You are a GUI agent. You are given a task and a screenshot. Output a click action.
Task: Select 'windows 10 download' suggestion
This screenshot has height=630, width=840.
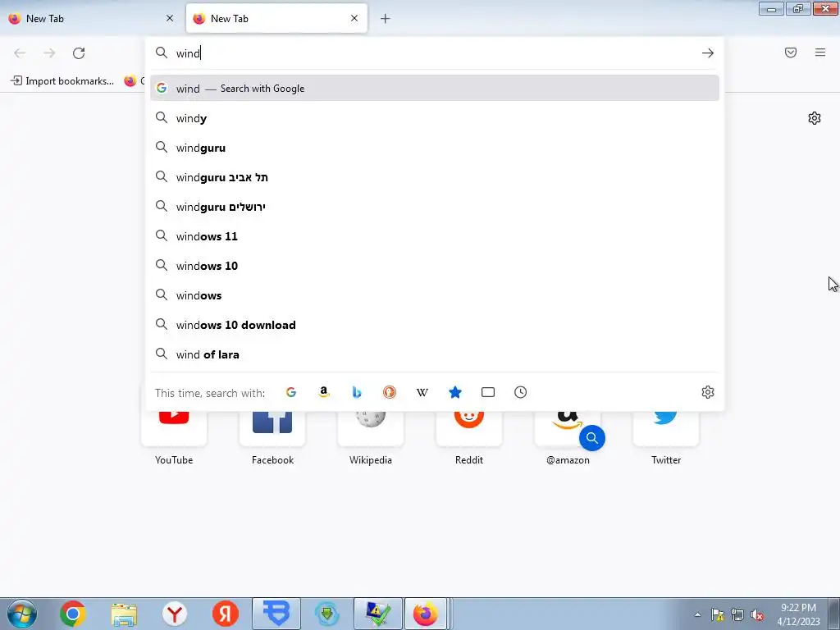point(435,325)
